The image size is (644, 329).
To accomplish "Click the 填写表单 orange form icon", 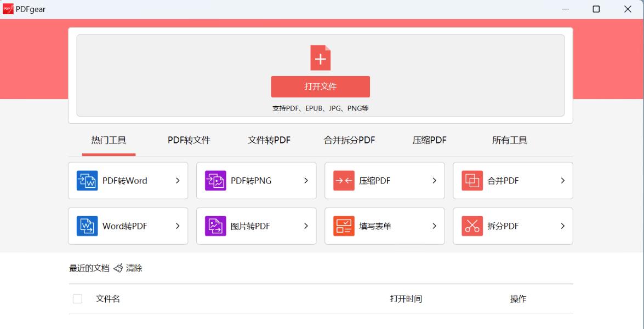I will tap(344, 226).
